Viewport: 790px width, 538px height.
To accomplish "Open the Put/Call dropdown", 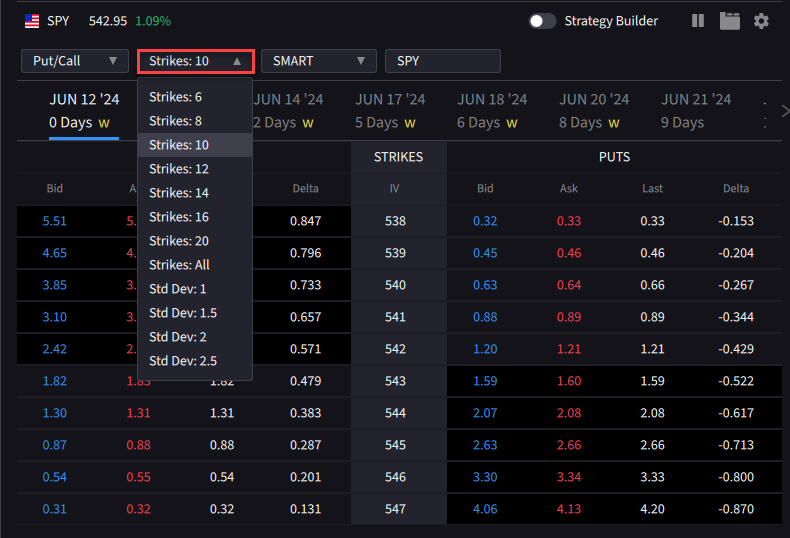I will tap(75, 61).
